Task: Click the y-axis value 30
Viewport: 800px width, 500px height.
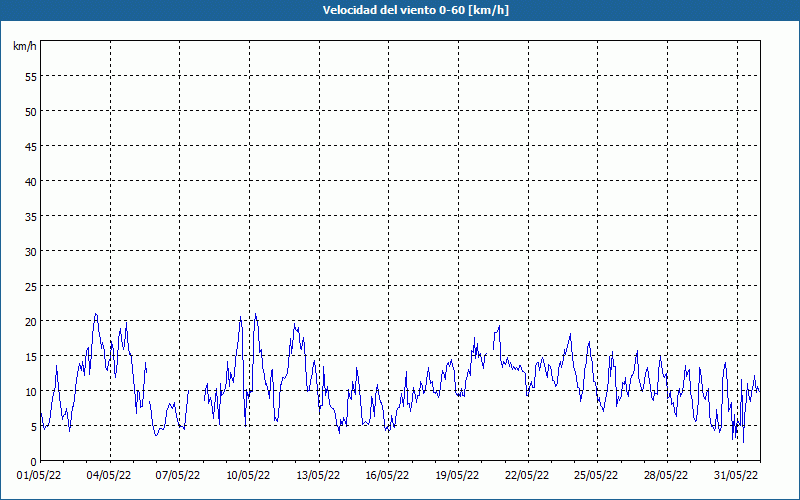Action: 31,252
